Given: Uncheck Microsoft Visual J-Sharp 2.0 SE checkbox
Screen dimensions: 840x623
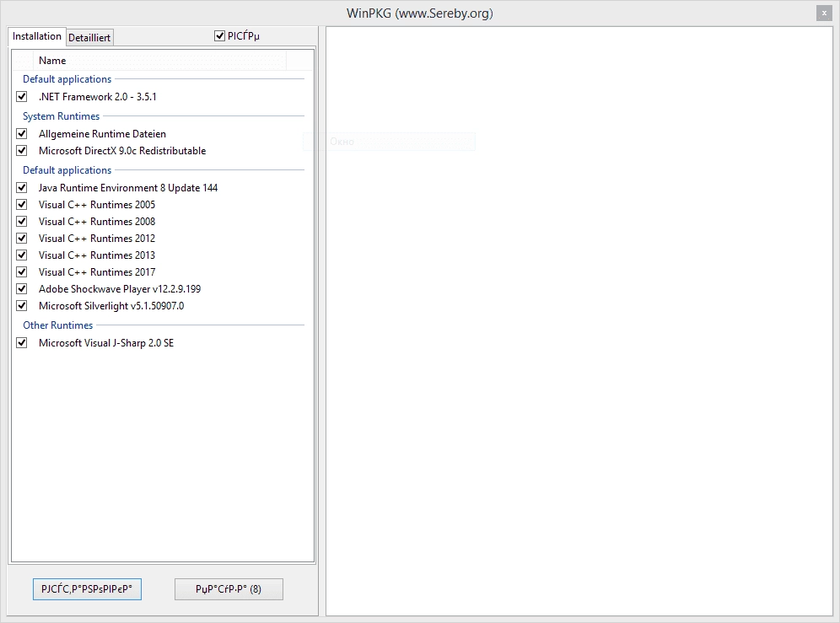Looking at the screenshot, I should pos(21,343).
